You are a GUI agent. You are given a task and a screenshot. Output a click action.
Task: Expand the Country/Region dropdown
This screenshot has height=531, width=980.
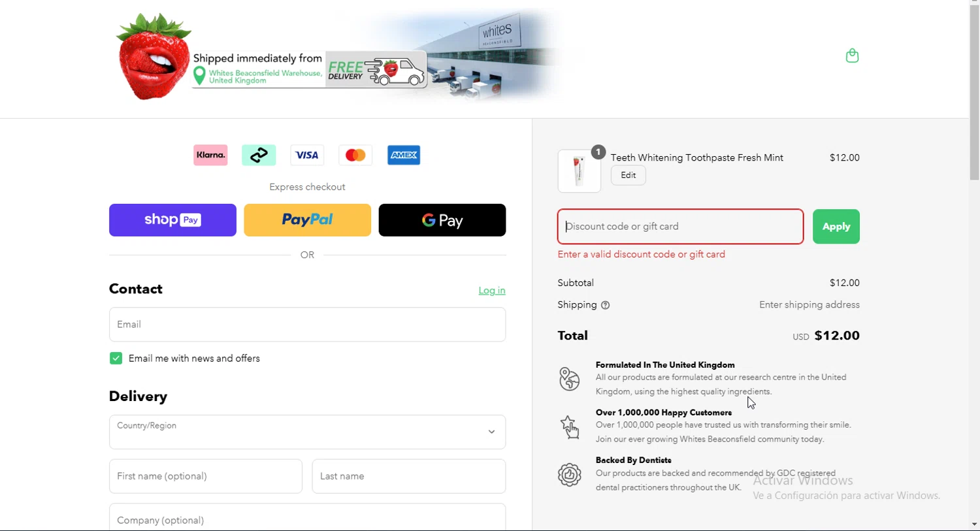point(307,432)
